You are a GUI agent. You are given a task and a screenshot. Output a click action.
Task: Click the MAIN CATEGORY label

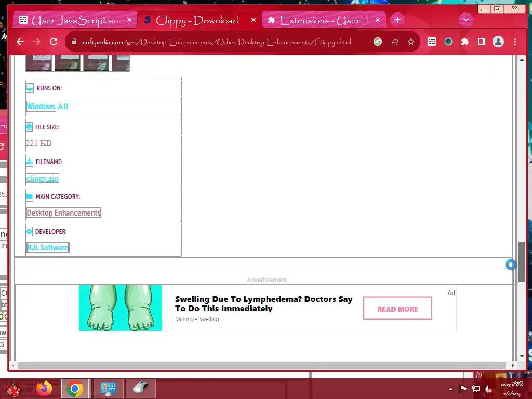[58, 197]
